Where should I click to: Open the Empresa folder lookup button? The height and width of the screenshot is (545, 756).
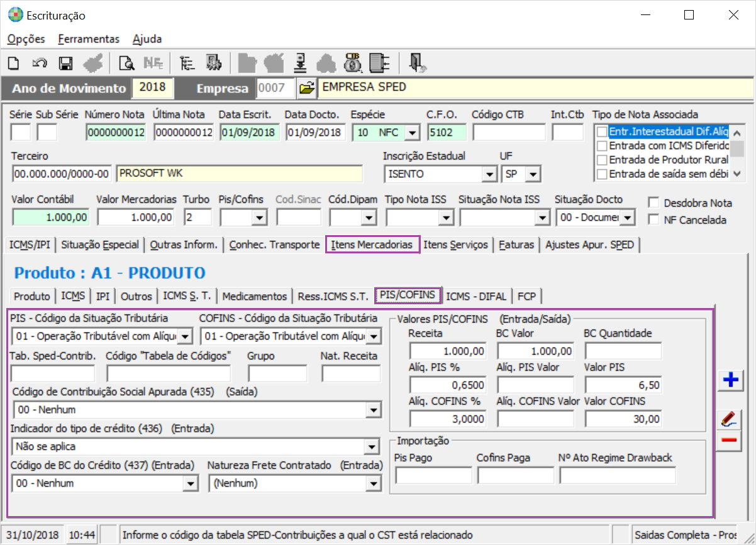306,88
